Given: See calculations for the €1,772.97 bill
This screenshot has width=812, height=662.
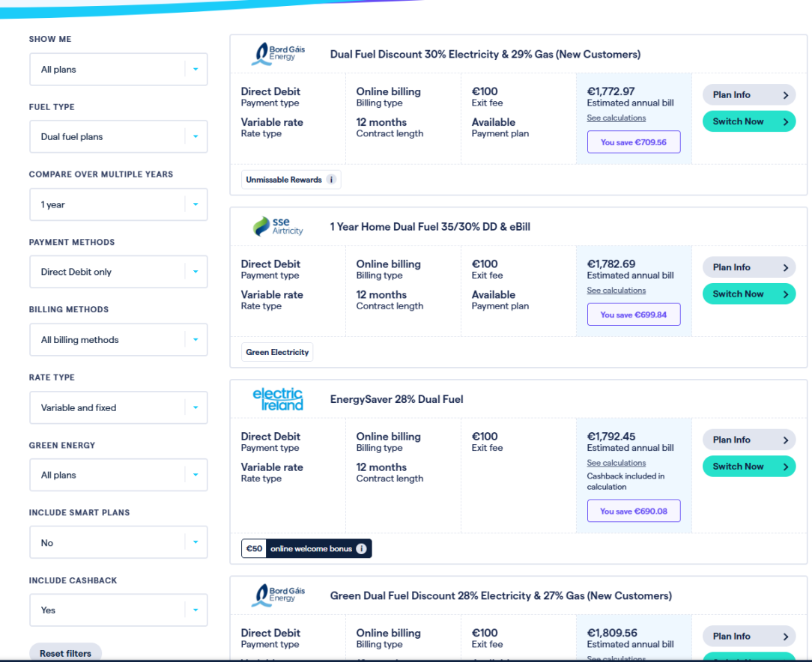Looking at the screenshot, I should (616, 118).
